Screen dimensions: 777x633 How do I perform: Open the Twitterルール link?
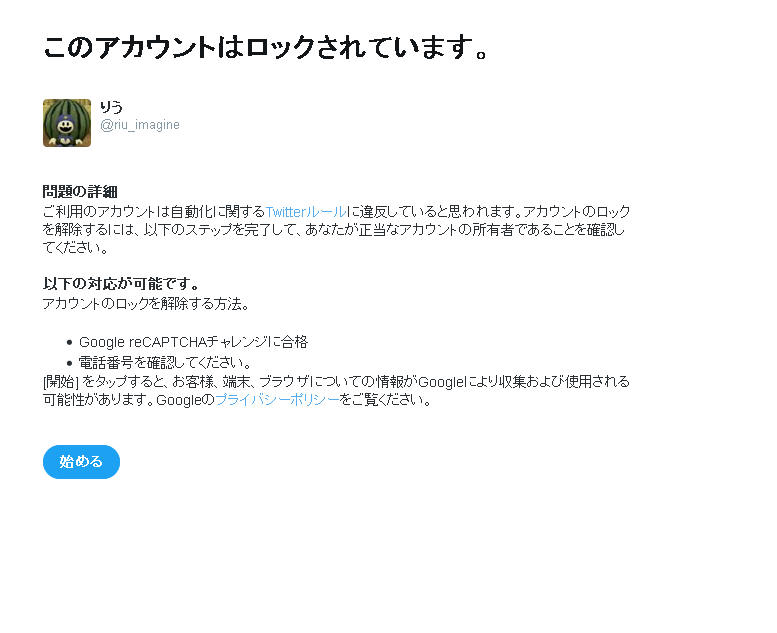tap(306, 212)
